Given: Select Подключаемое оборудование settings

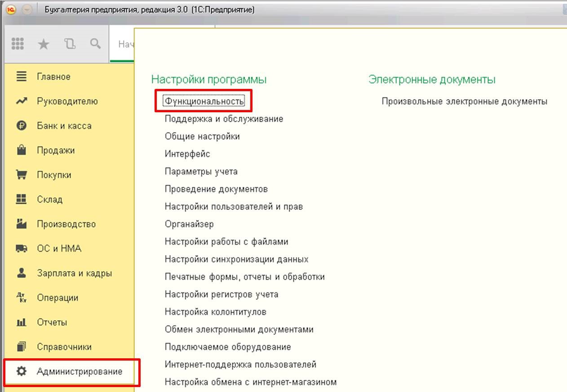Looking at the screenshot, I should point(228,347).
